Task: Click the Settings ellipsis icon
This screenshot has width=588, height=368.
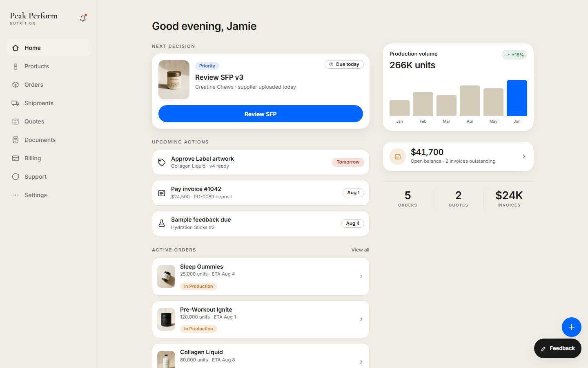Action: tap(16, 195)
